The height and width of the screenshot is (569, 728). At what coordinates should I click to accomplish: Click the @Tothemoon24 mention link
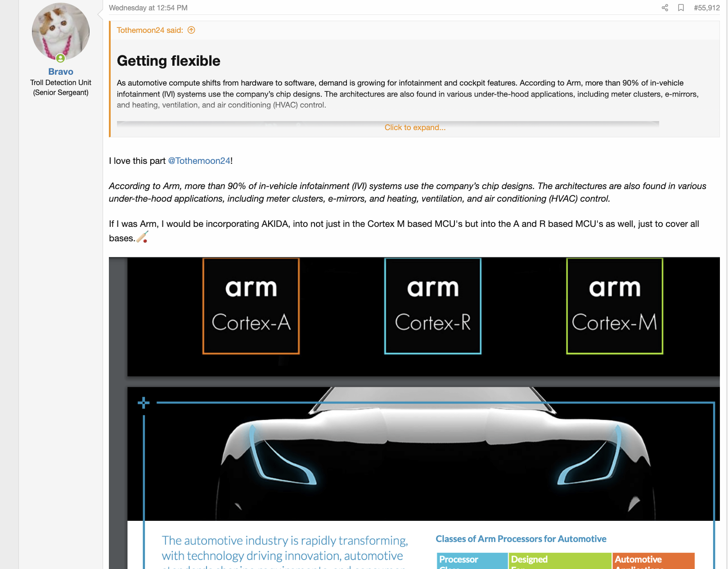199,161
